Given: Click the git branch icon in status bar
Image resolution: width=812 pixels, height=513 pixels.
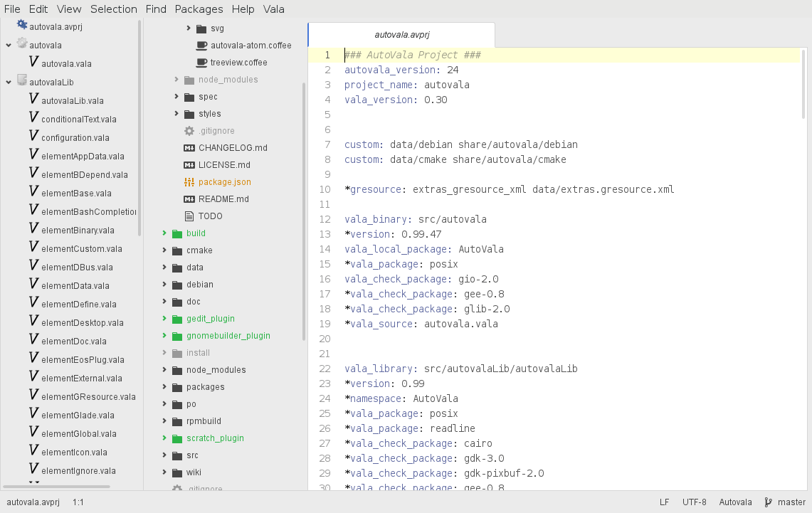Looking at the screenshot, I should 769,502.
